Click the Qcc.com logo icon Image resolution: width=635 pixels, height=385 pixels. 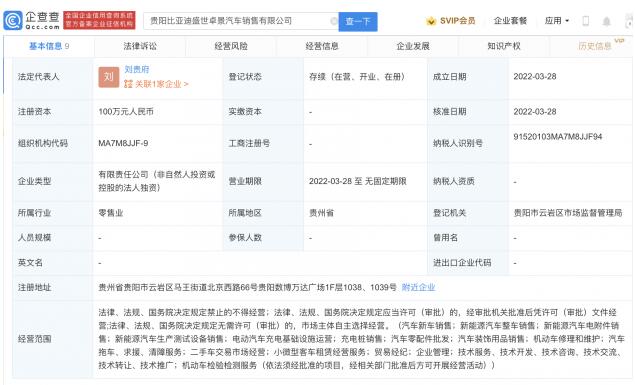pos(13,21)
